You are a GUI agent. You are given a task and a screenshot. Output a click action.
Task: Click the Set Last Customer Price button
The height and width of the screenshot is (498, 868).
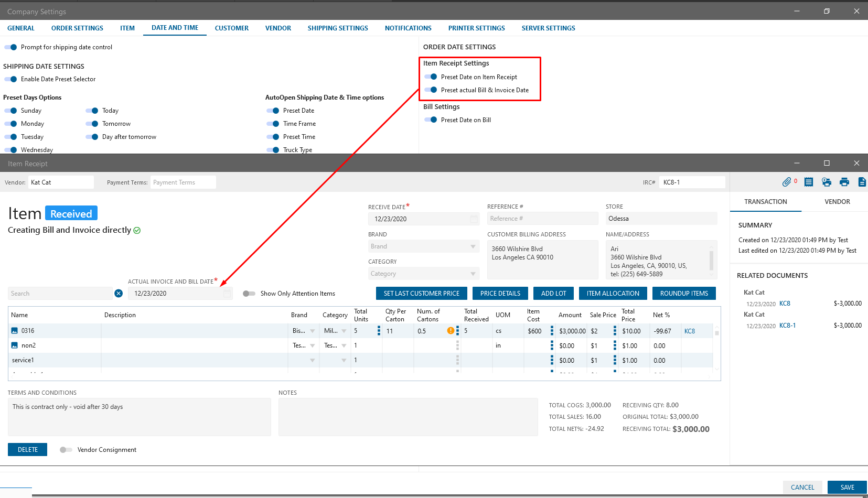pos(421,294)
